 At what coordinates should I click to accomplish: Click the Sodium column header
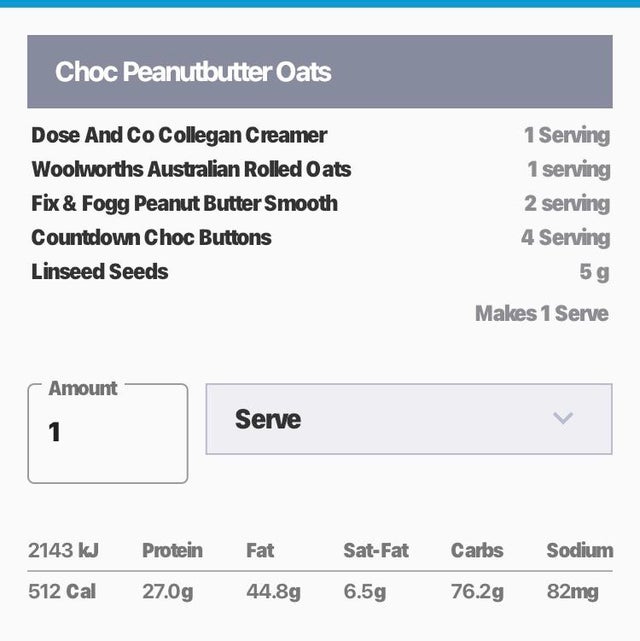(579, 550)
